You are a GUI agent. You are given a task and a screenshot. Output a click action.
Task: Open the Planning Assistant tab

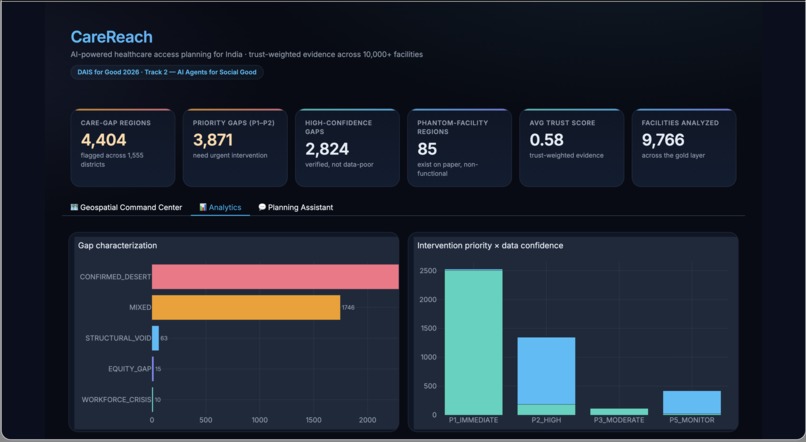296,207
